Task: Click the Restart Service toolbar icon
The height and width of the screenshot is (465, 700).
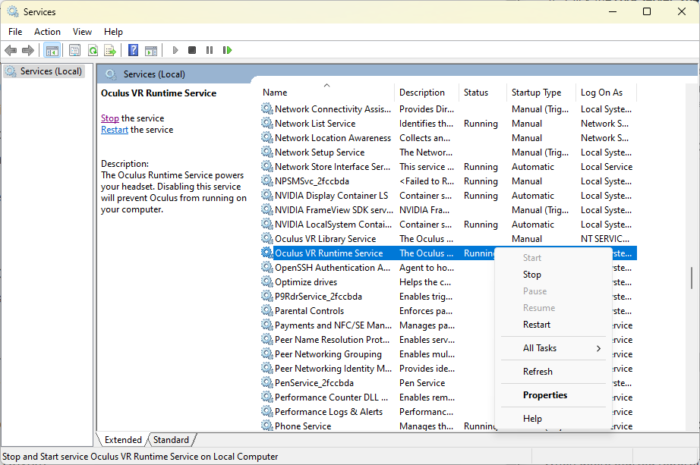Action: point(227,50)
